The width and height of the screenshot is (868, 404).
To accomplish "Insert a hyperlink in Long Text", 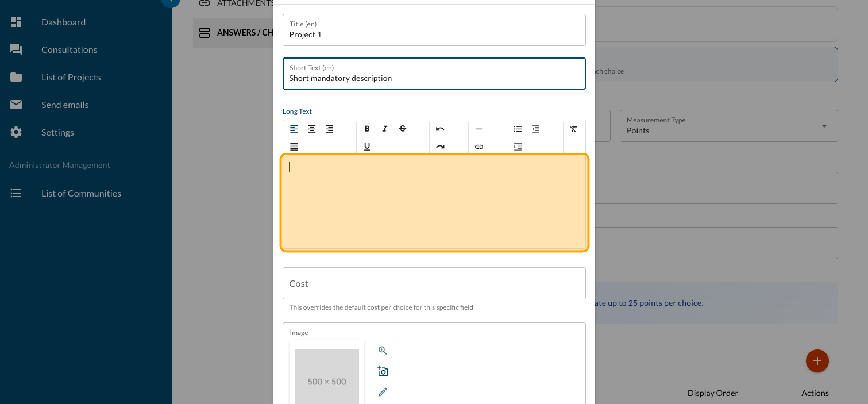I will click(479, 147).
